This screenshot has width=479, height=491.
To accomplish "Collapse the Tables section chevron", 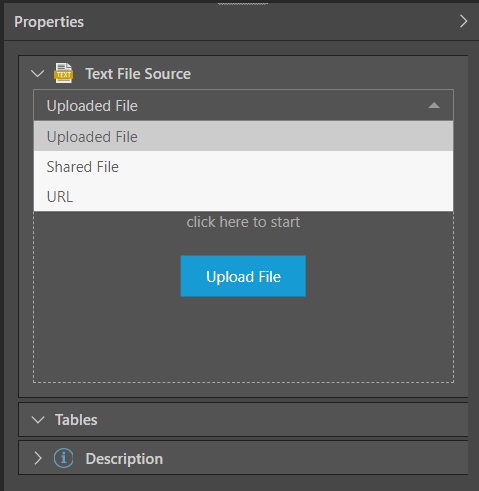I will [x=38, y=420].
